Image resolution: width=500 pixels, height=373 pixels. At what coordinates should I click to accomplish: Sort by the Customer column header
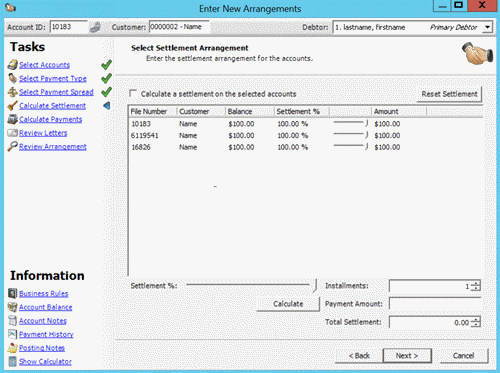pyautogui.click(x=201, y=111)
